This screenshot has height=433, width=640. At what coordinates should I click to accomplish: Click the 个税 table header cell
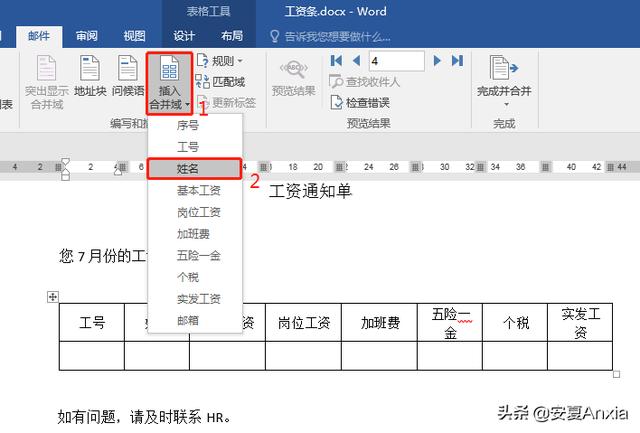coord(515,323)
